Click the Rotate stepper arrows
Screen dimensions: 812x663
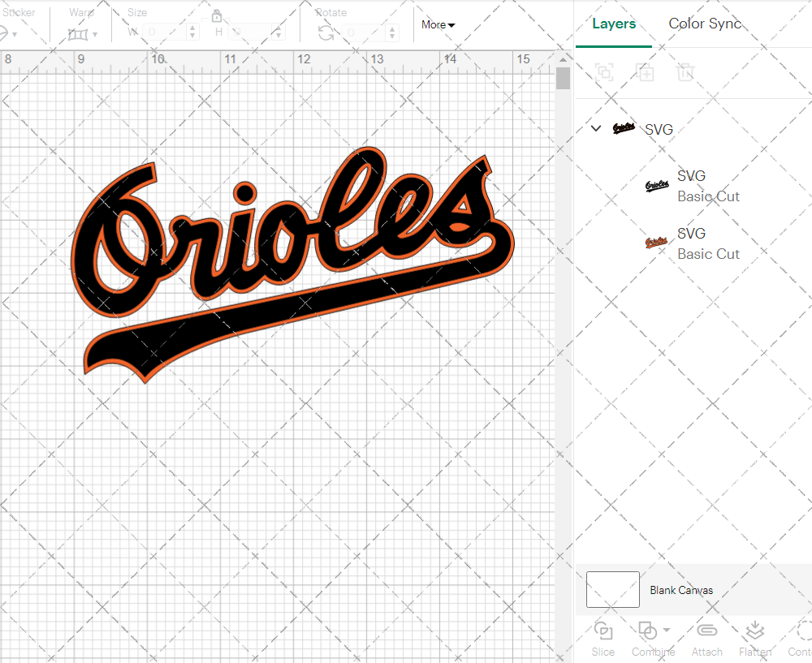point(392,32)
